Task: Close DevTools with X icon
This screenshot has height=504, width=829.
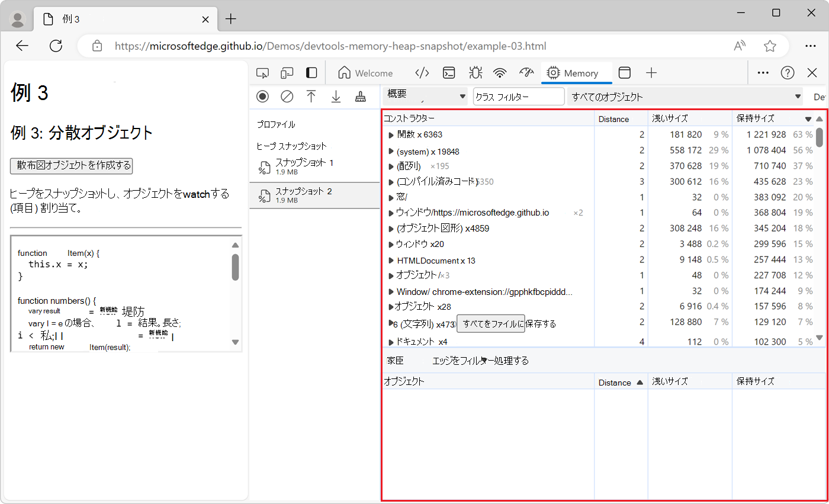Action: coord(812,73)
